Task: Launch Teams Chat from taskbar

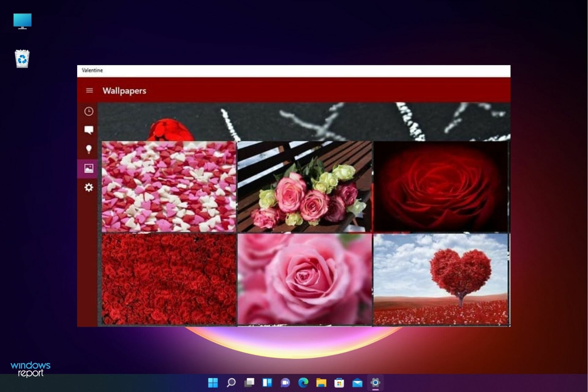Action: click(x=285, y=383)
